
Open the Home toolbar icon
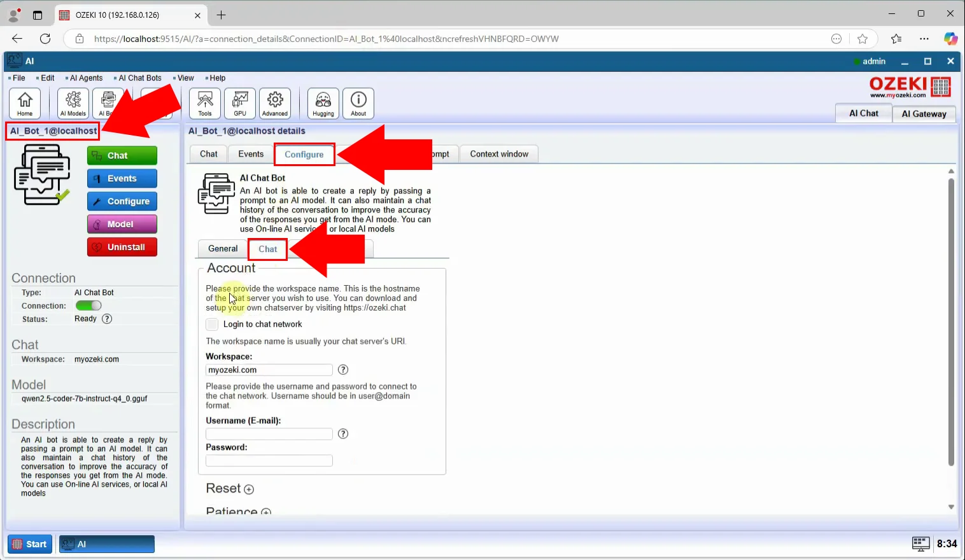[x=25, y=103]
